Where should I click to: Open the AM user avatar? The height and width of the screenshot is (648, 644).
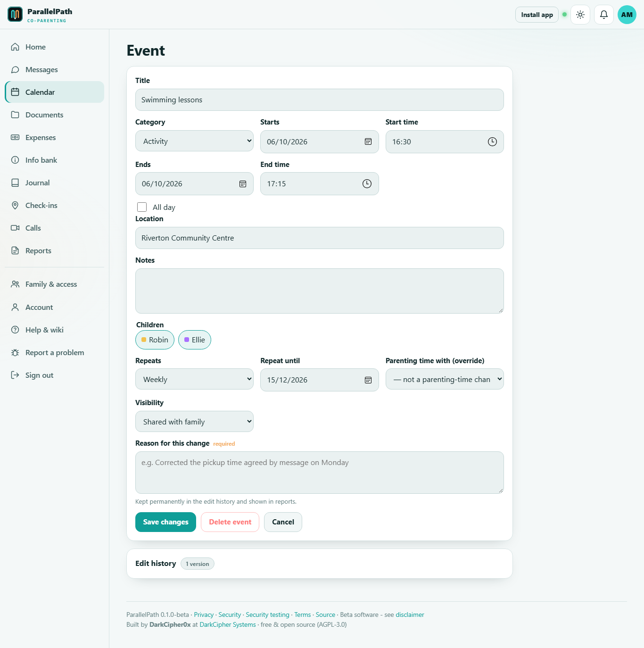[x=627, y=15]
